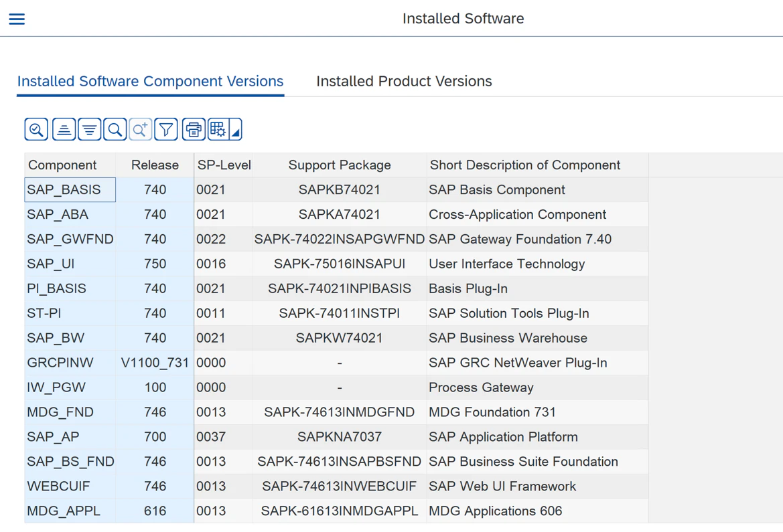The width and height of the screenshot is (783, 532).
Task: Click support package SAPKW74021
Action: pos(340,338)
